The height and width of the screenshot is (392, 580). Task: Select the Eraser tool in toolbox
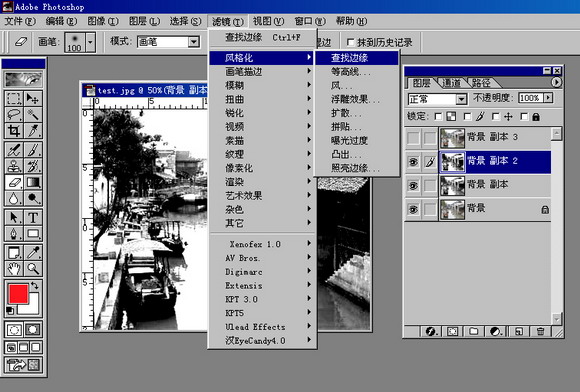point(14,182)
